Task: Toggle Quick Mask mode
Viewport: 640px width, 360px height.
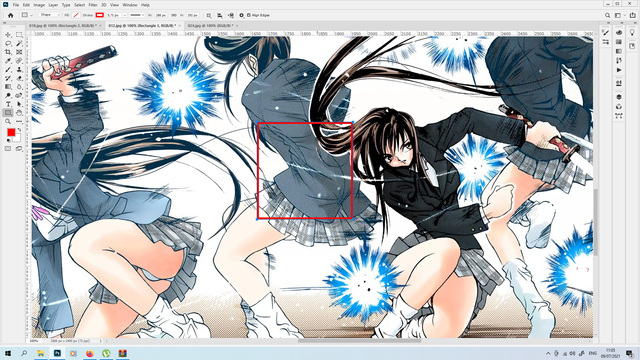Action: point(8,149)
